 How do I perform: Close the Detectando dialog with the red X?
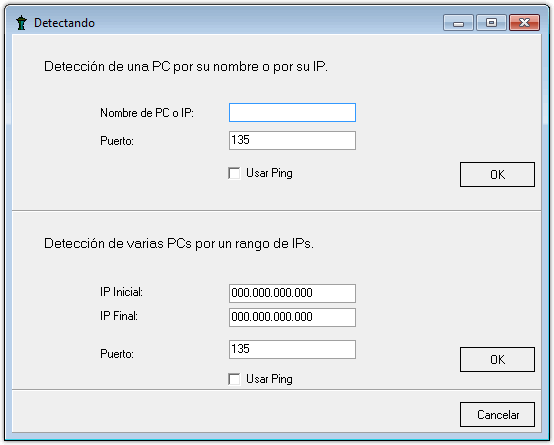click(524, 23)
